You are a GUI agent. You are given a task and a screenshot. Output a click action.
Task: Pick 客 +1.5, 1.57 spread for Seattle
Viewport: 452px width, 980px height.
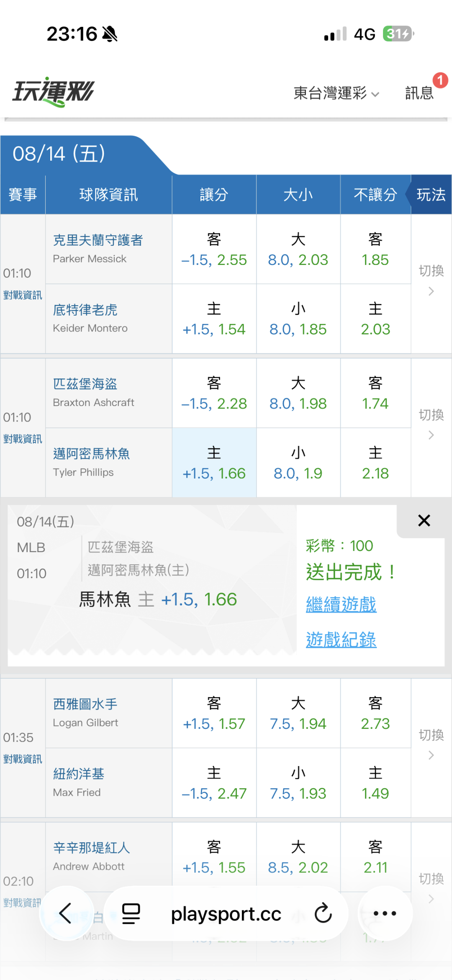[214, 713]
